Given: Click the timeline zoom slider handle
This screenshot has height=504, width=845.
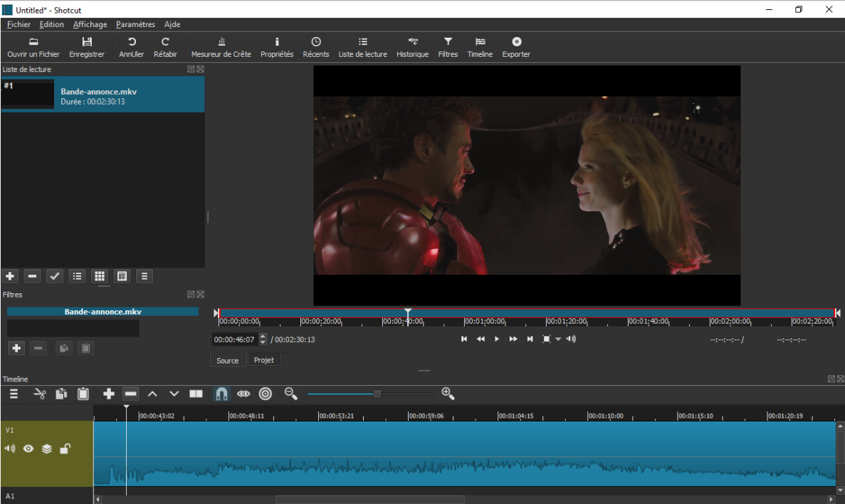Looking at the screenshot, I should tap(377, 394).
